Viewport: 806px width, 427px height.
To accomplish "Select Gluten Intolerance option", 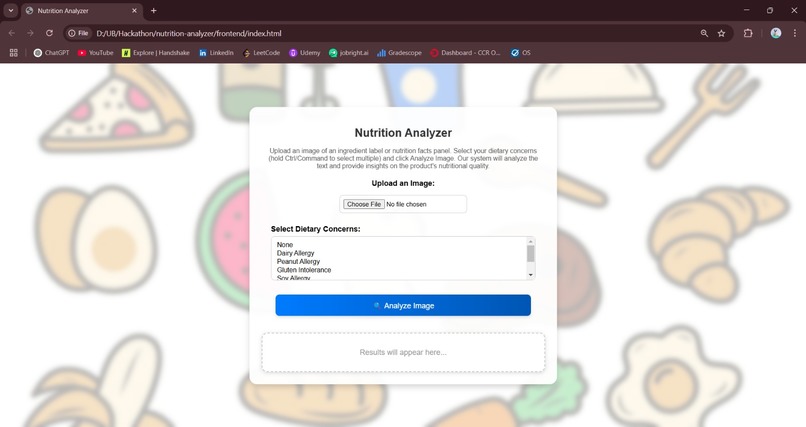I will coord(304,270).
